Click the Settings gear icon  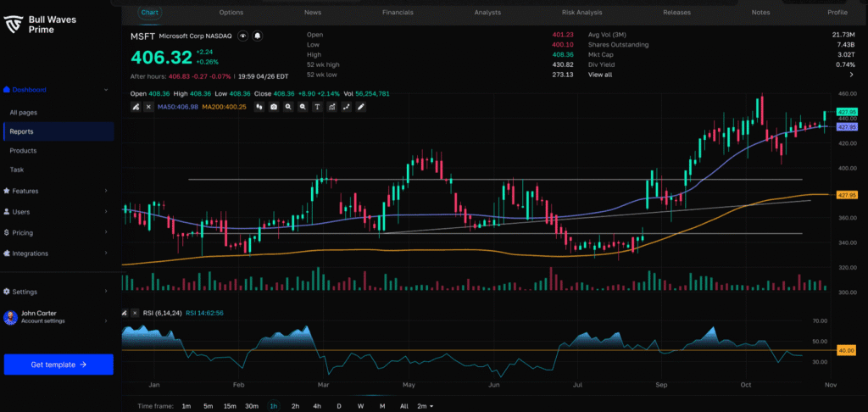tap(7, 292)
